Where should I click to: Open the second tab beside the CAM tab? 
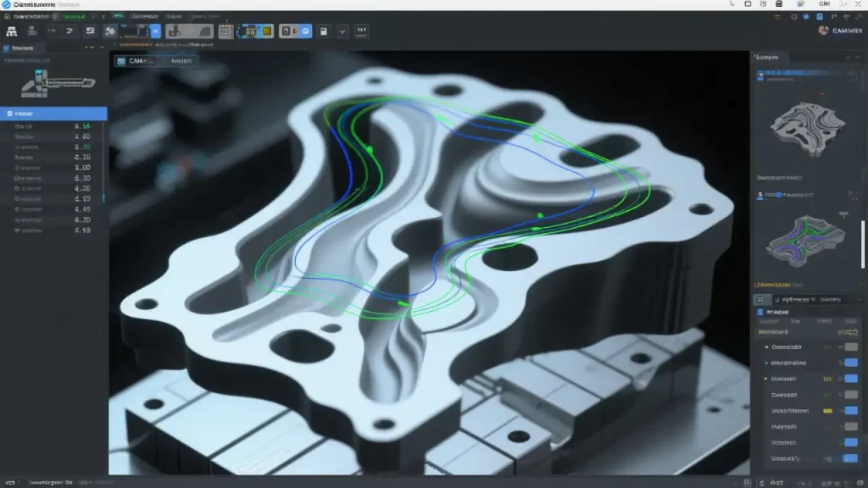pos(180,61)
